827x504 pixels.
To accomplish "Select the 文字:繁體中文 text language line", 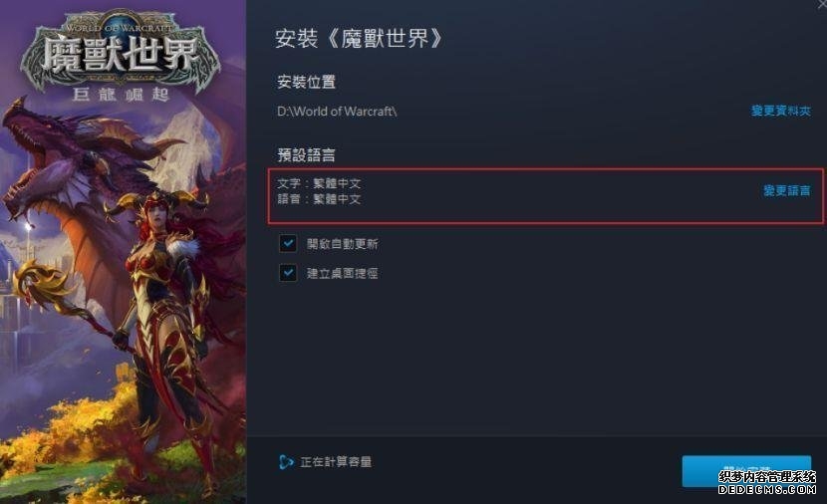I will (x=319, y=183).
